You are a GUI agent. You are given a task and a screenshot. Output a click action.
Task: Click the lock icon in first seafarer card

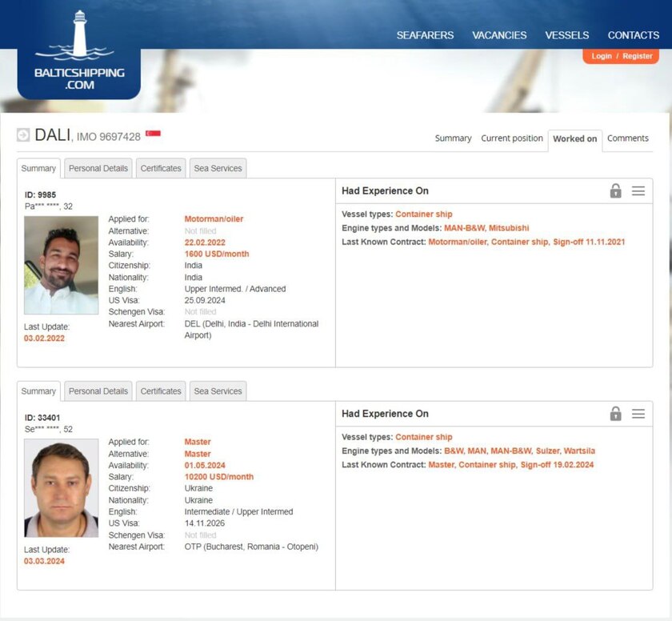point(615,190)
